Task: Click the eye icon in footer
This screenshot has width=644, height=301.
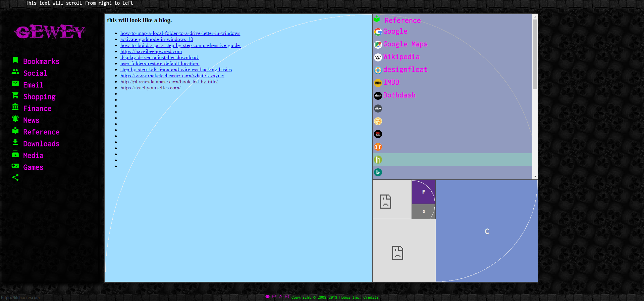Action: (x=267, y=297)
